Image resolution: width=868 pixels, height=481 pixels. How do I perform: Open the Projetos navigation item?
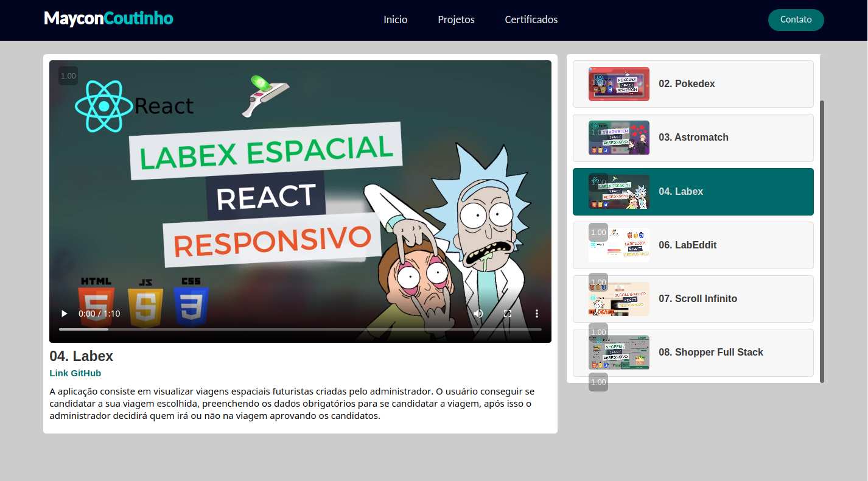click(456, 19)
